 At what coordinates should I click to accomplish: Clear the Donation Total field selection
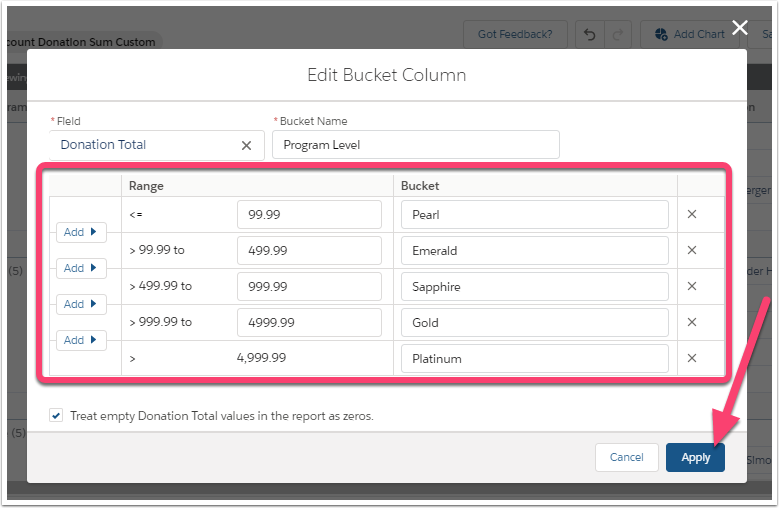246,145
